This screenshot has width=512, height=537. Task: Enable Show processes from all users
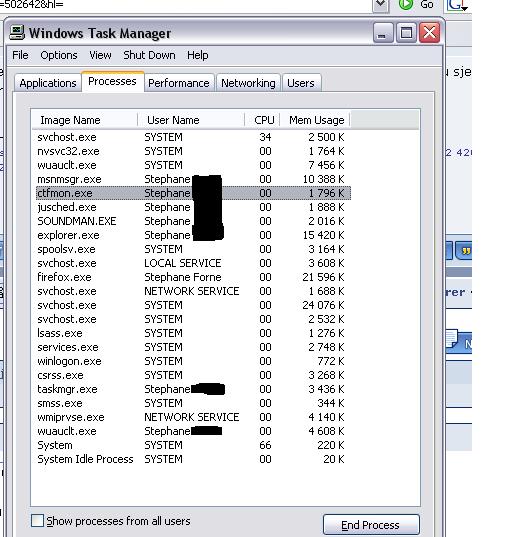(x=37, y=521)
